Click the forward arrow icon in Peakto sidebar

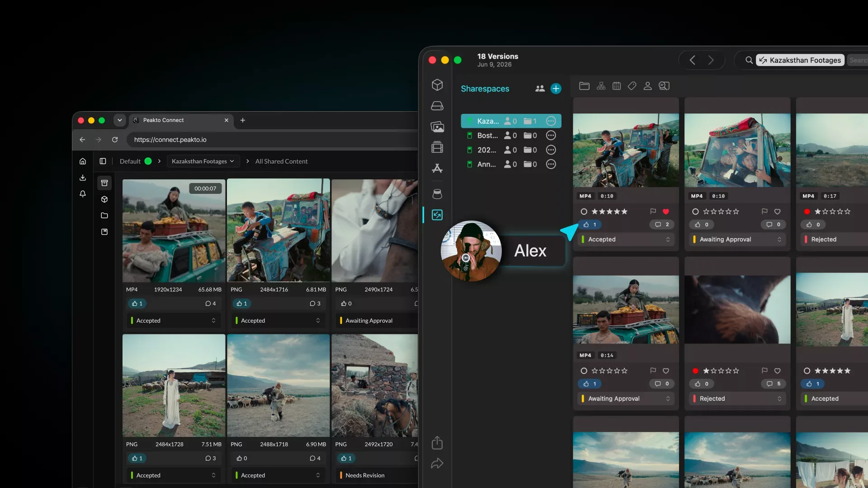pos(437,464)
